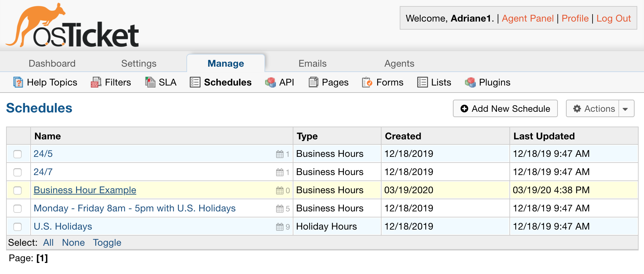Open the Dashboard tab
Screen dimensions: 644x274
tap(52, 63)
